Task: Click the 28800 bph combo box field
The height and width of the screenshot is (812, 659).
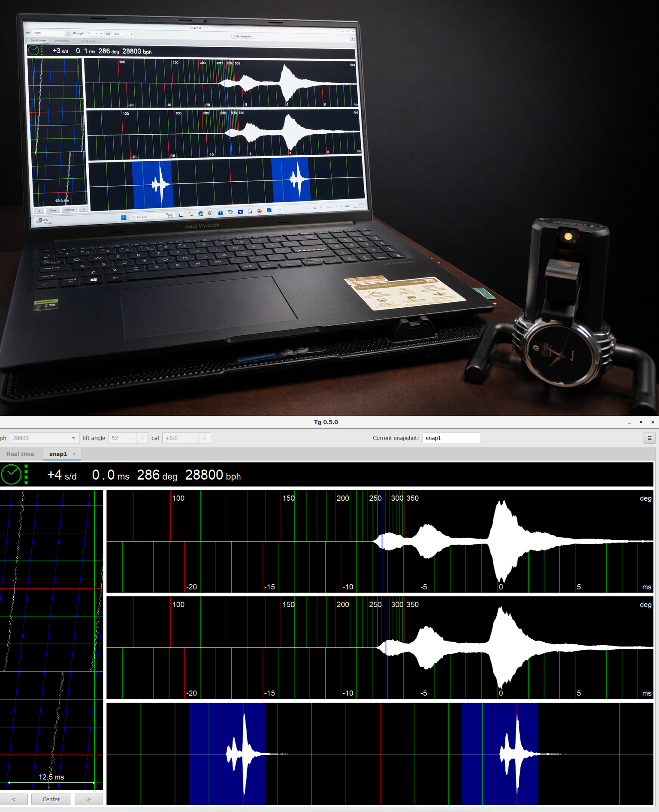Action: 39,438
